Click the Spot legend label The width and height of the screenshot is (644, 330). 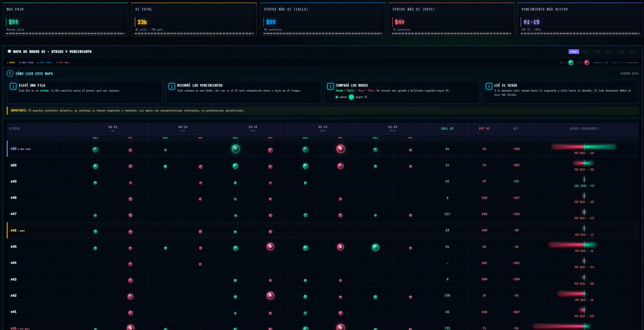point(11,62)
